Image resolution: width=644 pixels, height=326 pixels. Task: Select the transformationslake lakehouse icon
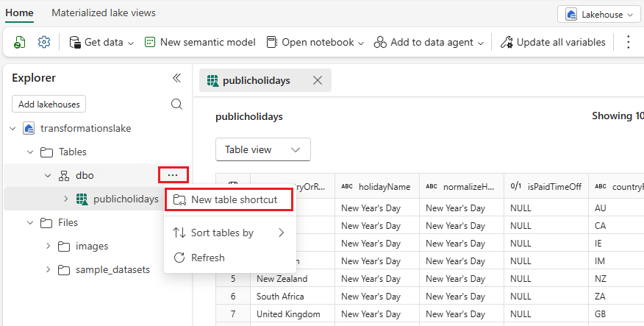pos(29,129)
